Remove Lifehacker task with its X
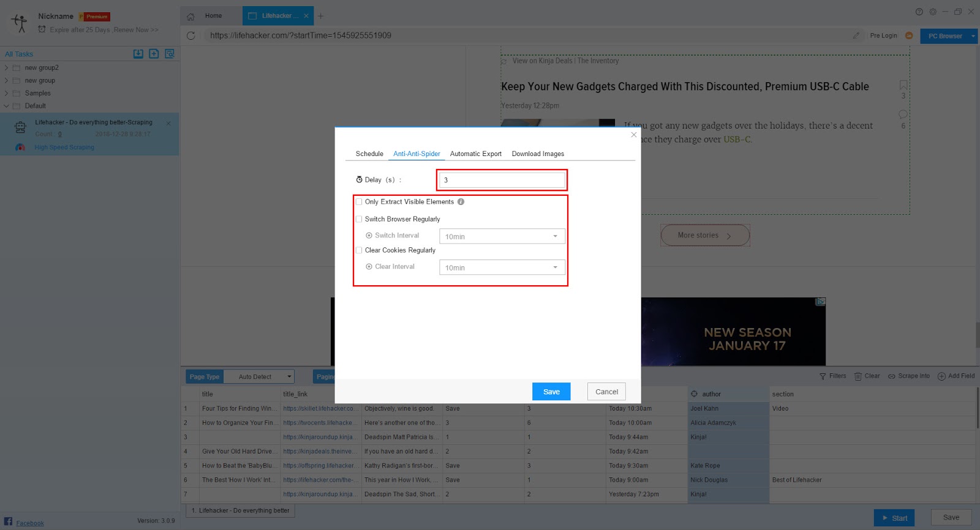This screenshot has height=530, width=980. (168, 124)
